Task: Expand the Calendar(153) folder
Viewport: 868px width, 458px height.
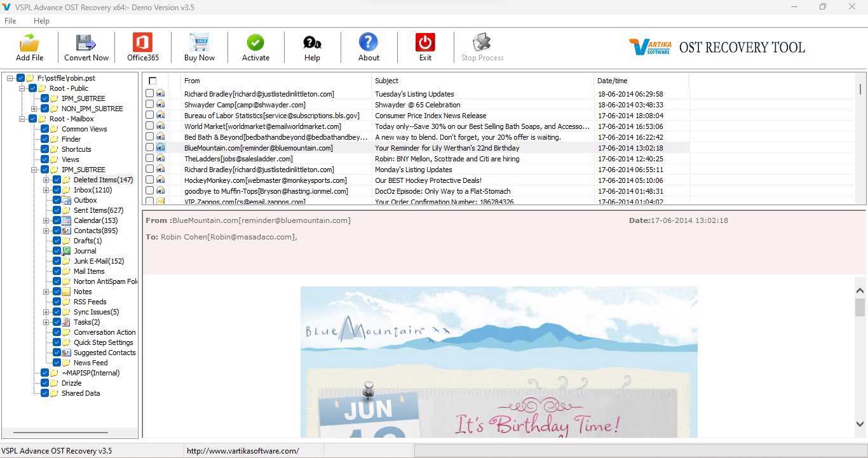Action: click(x=46, y=220)
